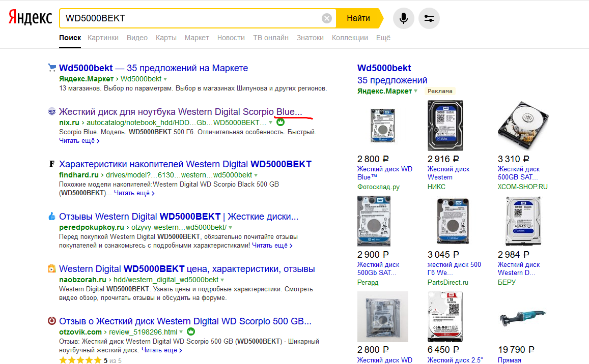Expand dropdown arrow next to Яндекс.Маркет › Wd5000bekt
This screenshot has height=364, width=589.
click(165, 79)
